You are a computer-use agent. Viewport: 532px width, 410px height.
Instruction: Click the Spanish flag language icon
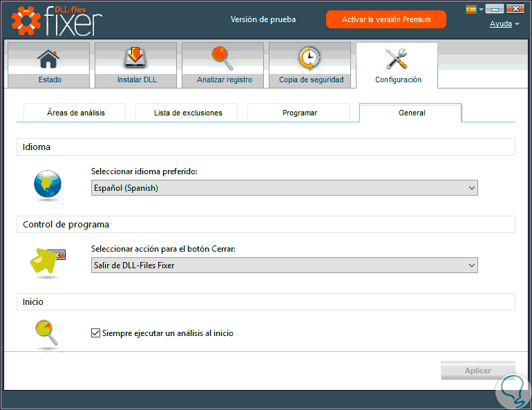[471, 9]
